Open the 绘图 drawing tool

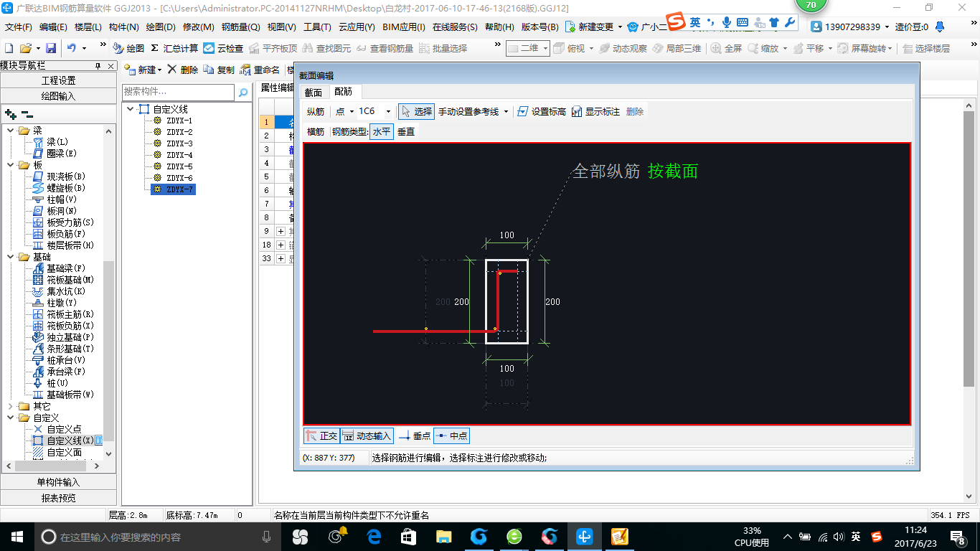coord(128,48)
